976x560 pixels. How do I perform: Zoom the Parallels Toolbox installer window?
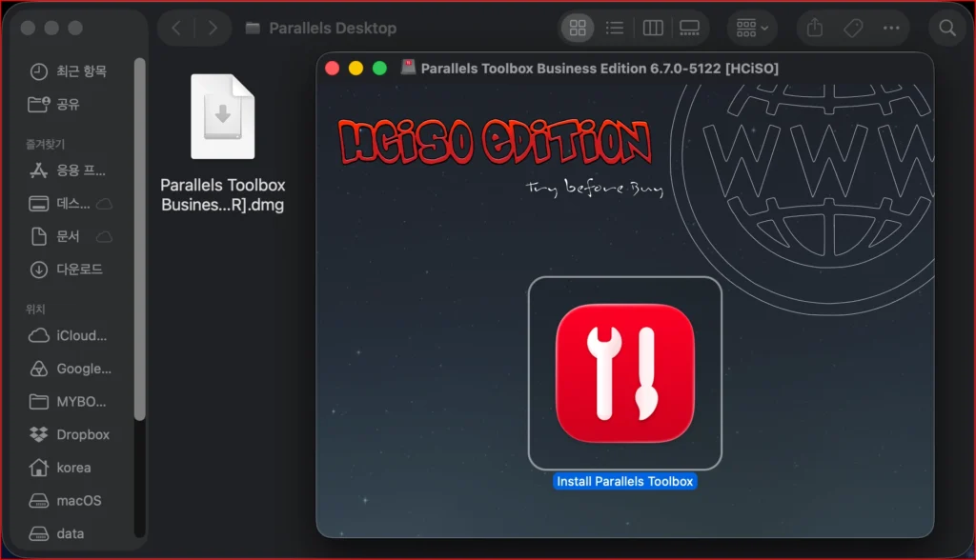tap(379, 69)
